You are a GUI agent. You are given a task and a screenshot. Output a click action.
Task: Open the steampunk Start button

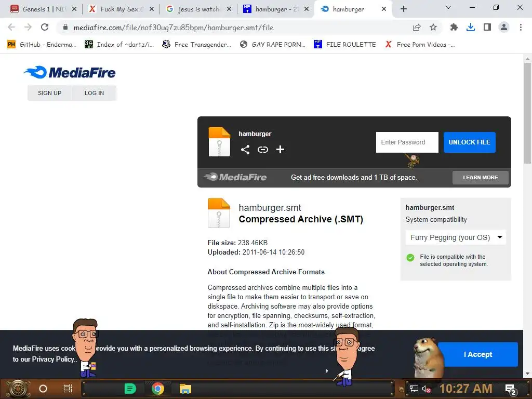(x=18, y=389)
